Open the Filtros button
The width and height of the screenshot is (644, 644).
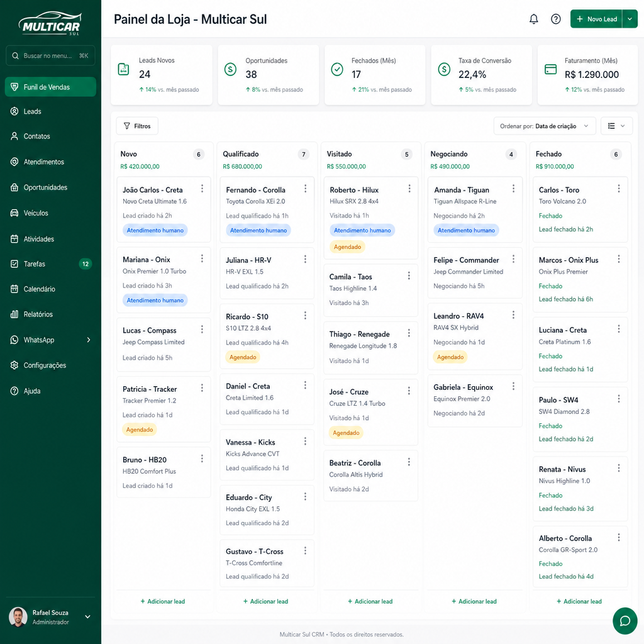pyautogui.click(x=137, y=126)
